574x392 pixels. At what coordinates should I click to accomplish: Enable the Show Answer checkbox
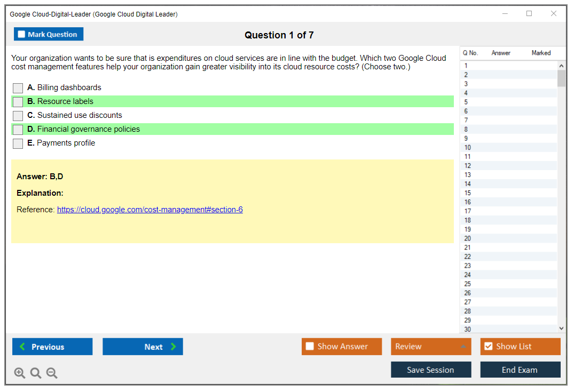pyautogui.click(x=310, y=347)
